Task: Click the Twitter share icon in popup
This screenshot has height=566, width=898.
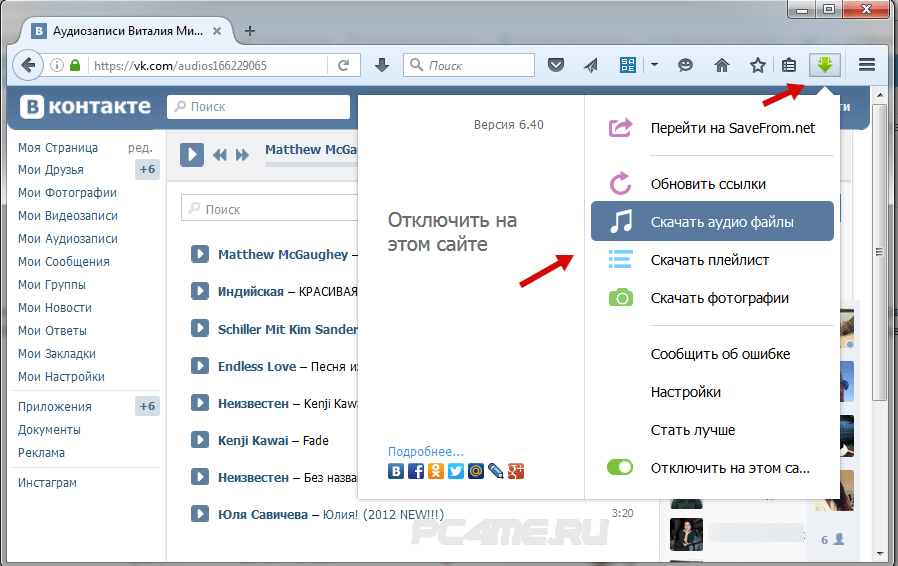Action: pos(456,470)
